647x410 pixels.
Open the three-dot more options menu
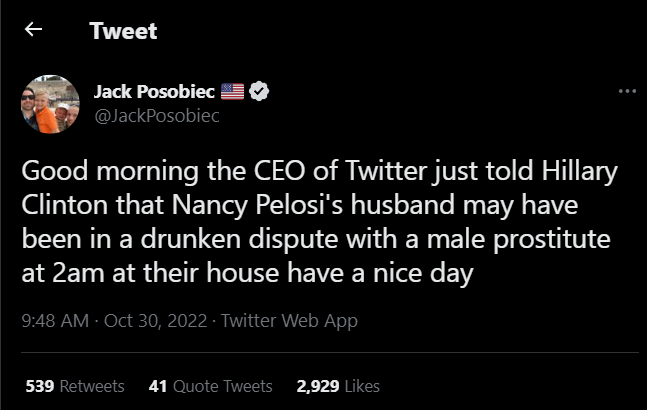click(x=627, y=92)
